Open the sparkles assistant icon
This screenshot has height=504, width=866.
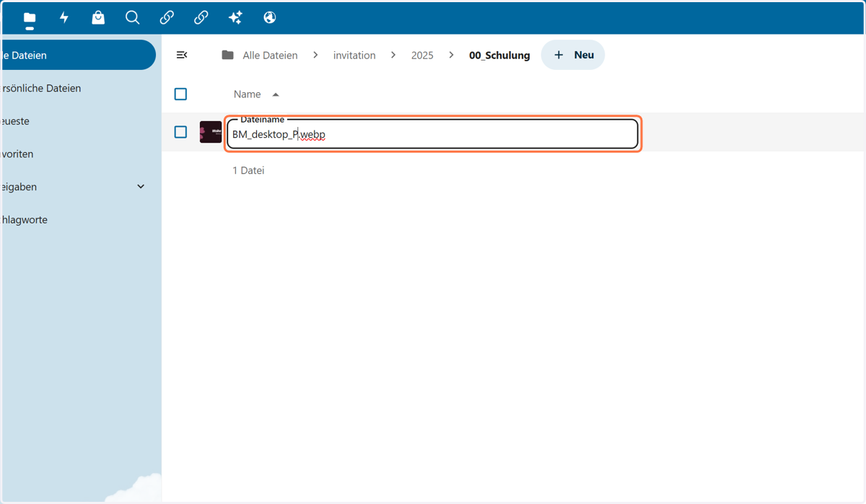point(235,17)
